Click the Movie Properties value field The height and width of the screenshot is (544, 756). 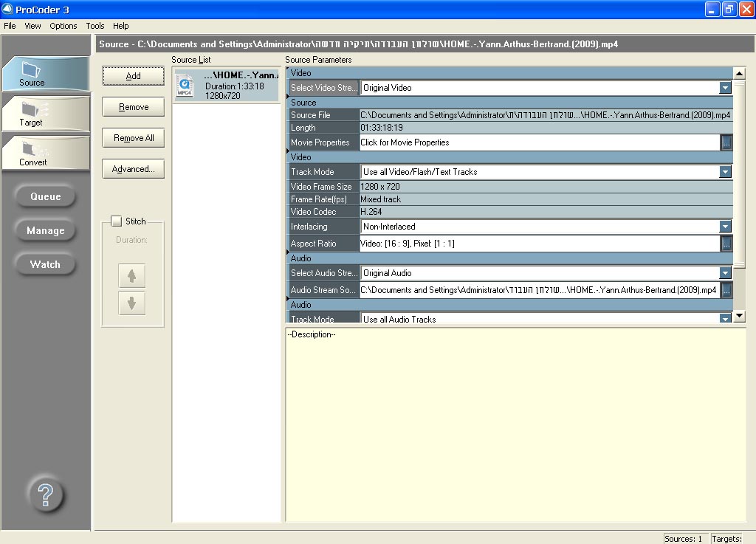tap(540, 142)
